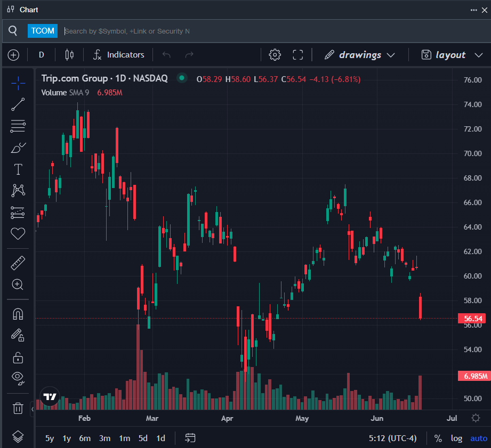Select the 3m date range
Viewport: 491px width, 448px height.
point(104,438)
